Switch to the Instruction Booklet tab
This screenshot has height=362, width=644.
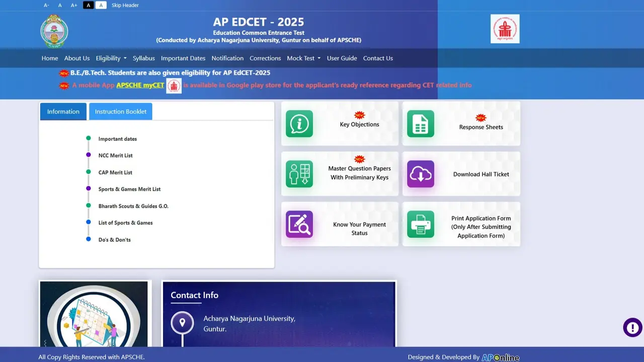pos(120,111)
